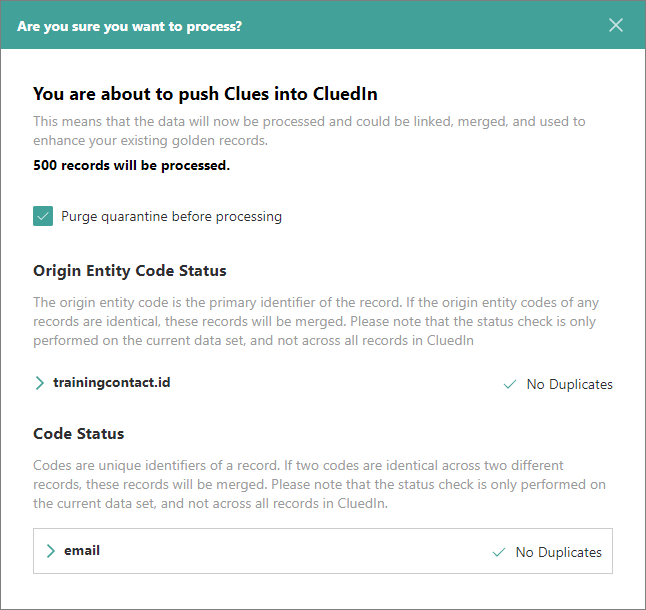This screenshot has height=610, width=646.
Task: Click checkmark icon in the email row
Action: click(x=499, y=552)
